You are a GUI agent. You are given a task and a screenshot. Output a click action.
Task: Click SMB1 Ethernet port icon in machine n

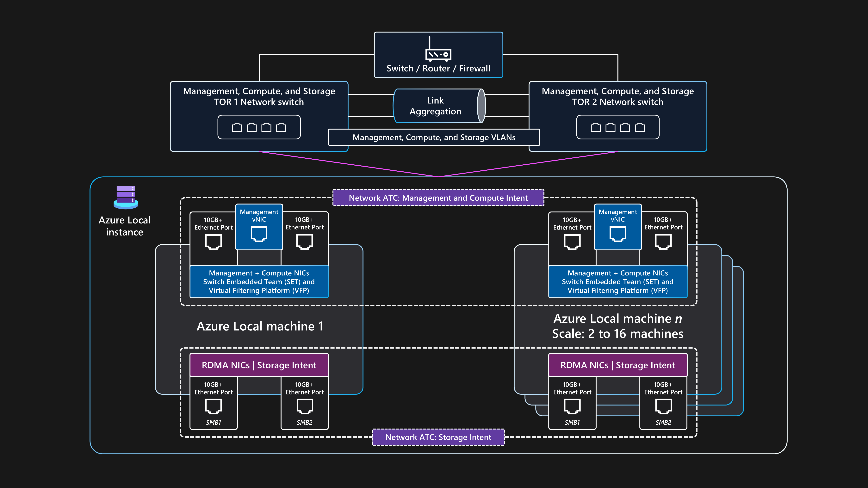point(572,406)
